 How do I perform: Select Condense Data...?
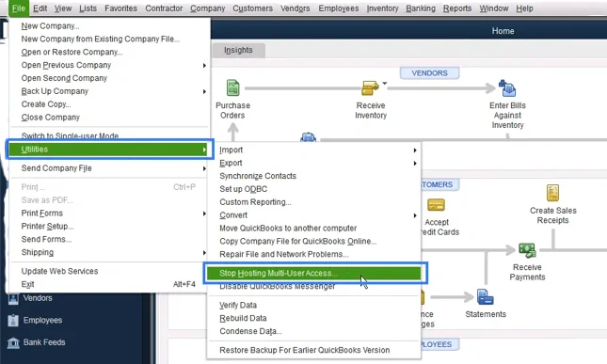[x=250, y=331]
